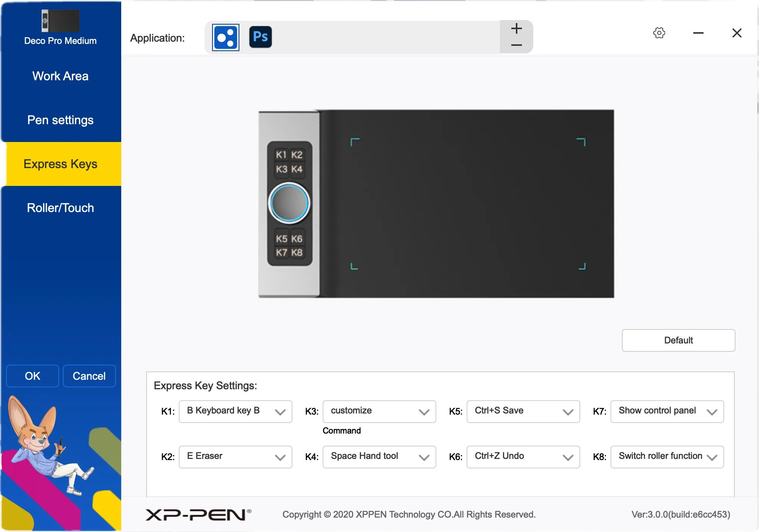Click the minus icon to remove application
759x532 pixels.
(x=516, y=45)
